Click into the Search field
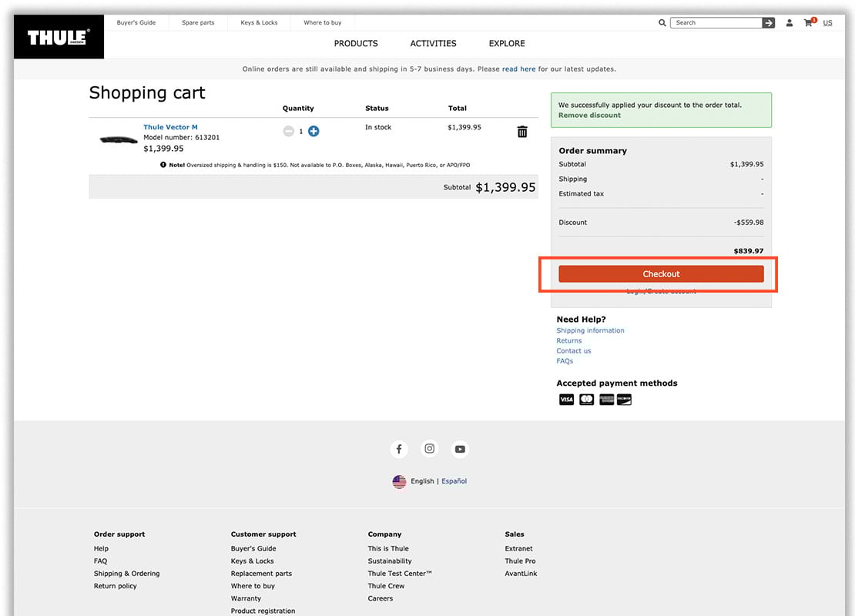 click(x=716, y=23)
